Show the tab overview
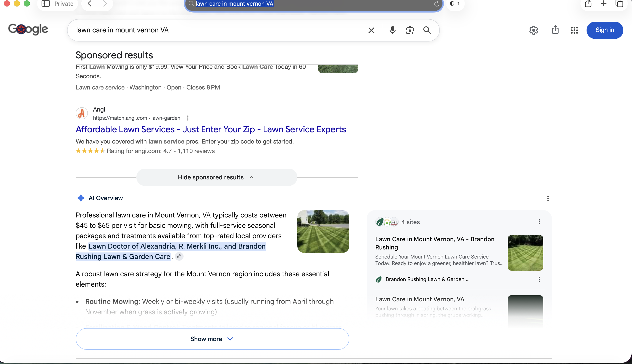The height and width of the screenshot is (364, 632). click(619, 3)
